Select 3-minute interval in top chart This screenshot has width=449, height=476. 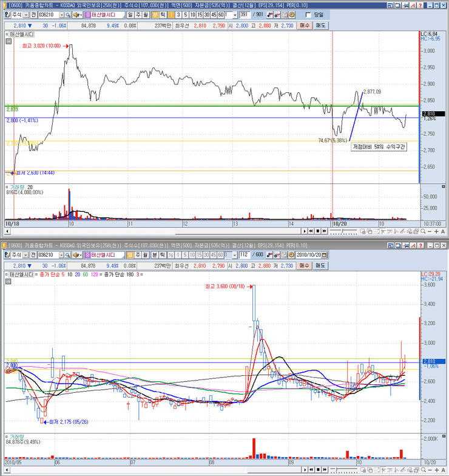click(x=178, y=15)
